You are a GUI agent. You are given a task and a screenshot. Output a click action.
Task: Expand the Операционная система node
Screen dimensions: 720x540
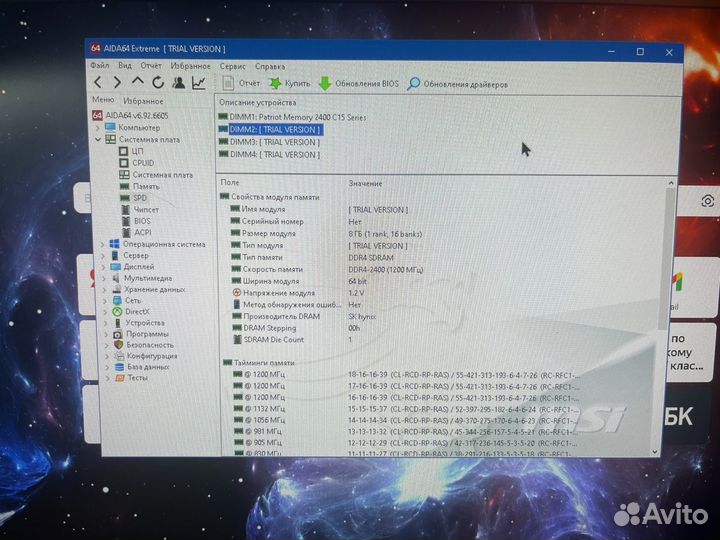pos(103,244)
